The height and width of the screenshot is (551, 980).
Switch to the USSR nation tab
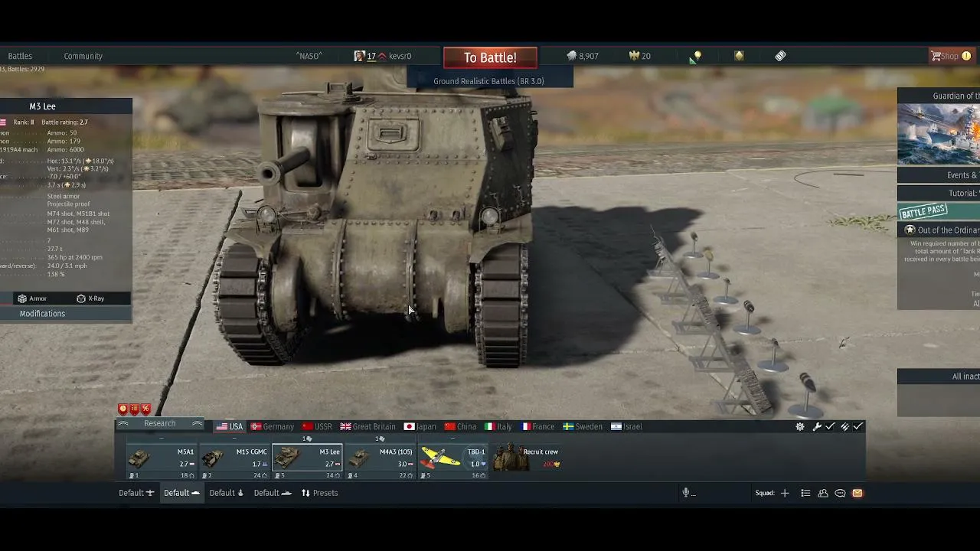tap(317, 427)
